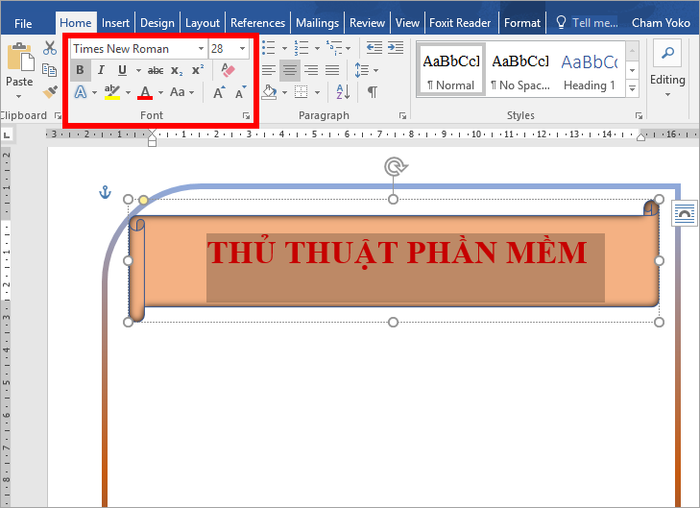Switch to the Mailings tab
Image resolution: width=700 pixels, height=508 pixels.
[317, 23]
